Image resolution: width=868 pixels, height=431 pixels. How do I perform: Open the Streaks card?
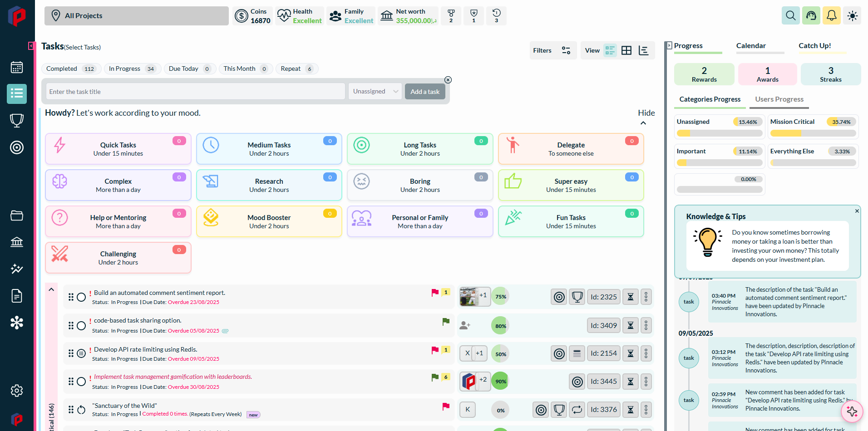[831, 74]
